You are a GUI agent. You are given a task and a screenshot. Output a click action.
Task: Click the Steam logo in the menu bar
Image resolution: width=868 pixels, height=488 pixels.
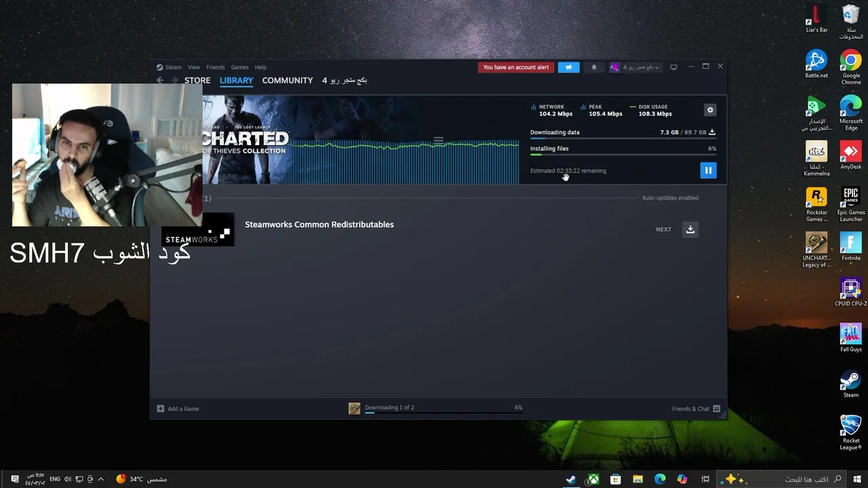coord(159,67)
